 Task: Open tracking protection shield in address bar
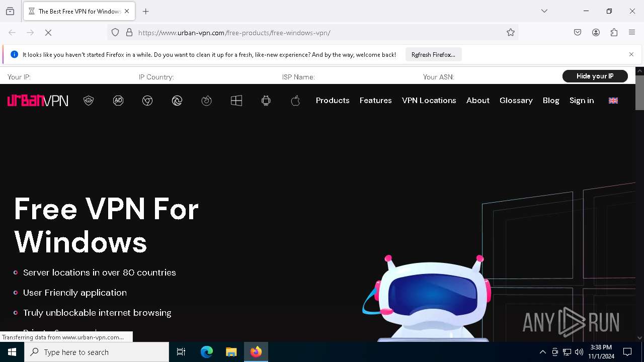click(115, 33)
